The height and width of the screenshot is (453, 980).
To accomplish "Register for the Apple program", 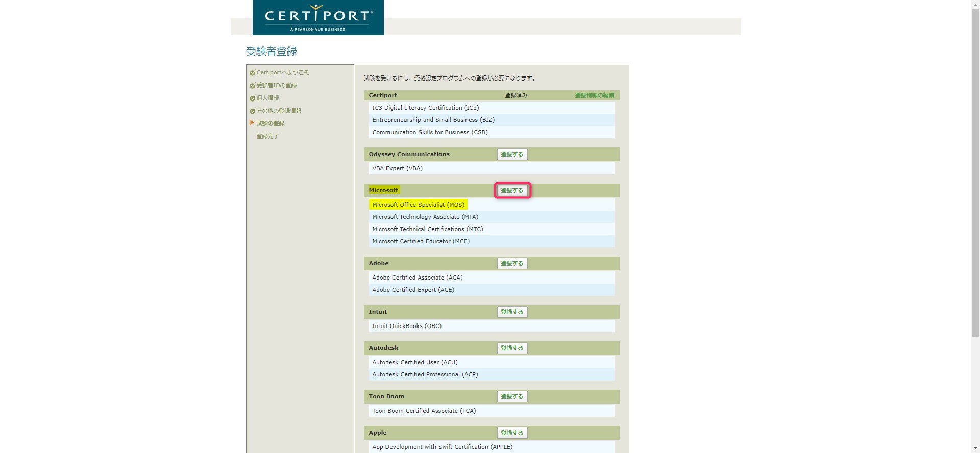I will tap(512, 433).
